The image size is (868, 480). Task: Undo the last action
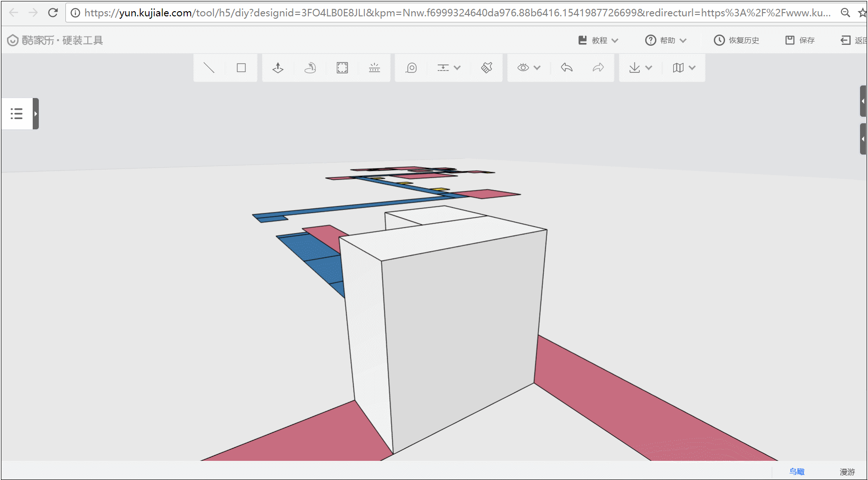(x=566, y=68)
